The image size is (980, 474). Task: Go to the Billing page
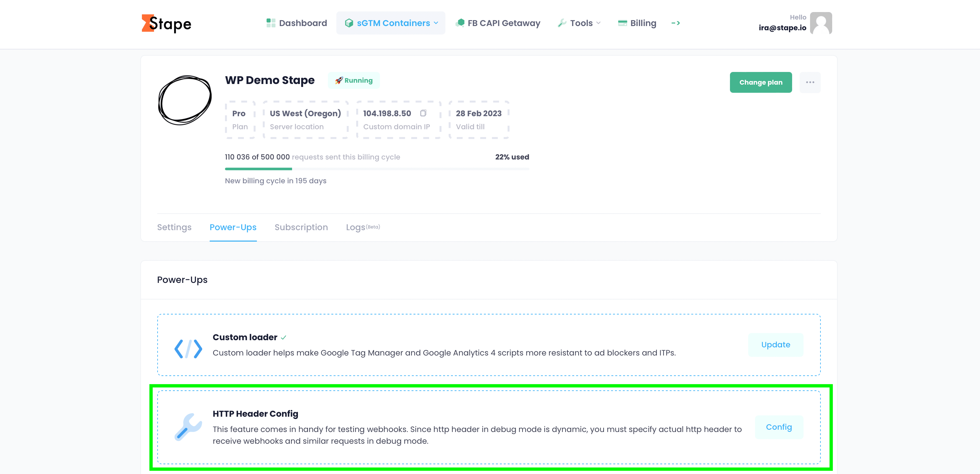pos(637,23)
